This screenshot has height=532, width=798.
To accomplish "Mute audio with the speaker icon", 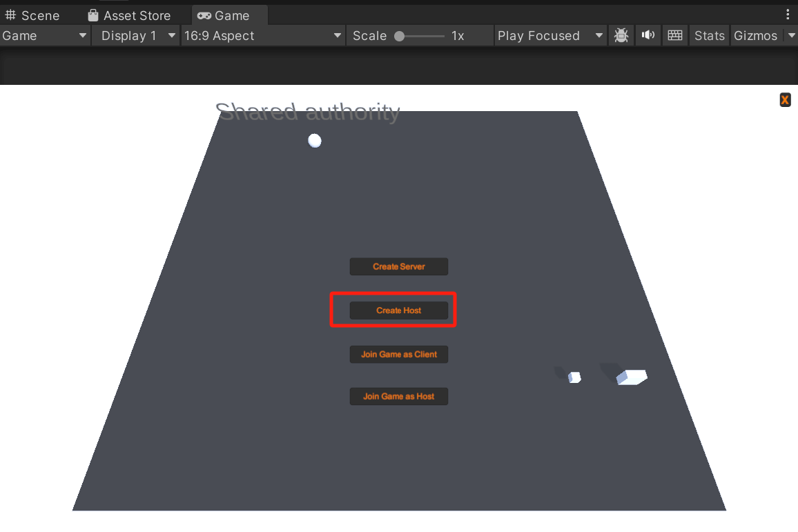I will point(648,36).
